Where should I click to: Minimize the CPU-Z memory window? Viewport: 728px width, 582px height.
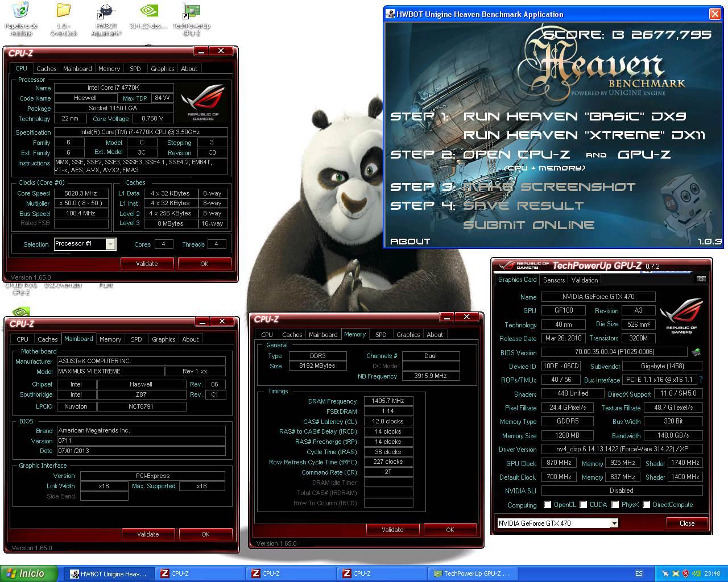tap(447, 317)
